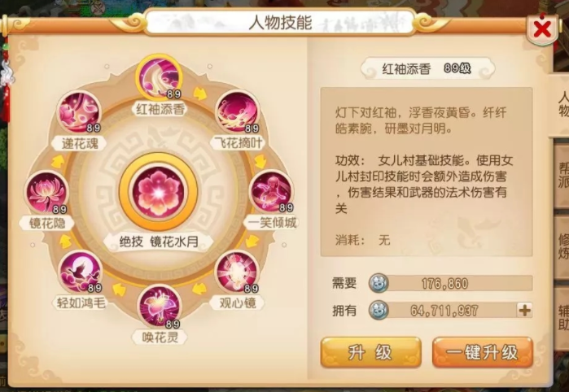Switch to the 帮派 side tab
Image resolution: width=569 pixels, height=392 pixels.
(x=562, y=174)
